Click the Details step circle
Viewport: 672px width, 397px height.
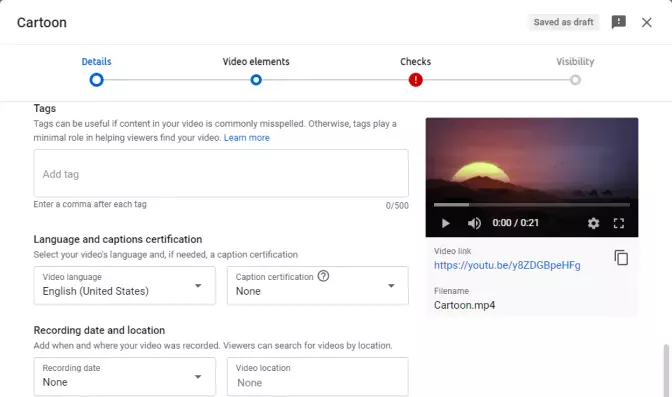click(x=96, y=80)
